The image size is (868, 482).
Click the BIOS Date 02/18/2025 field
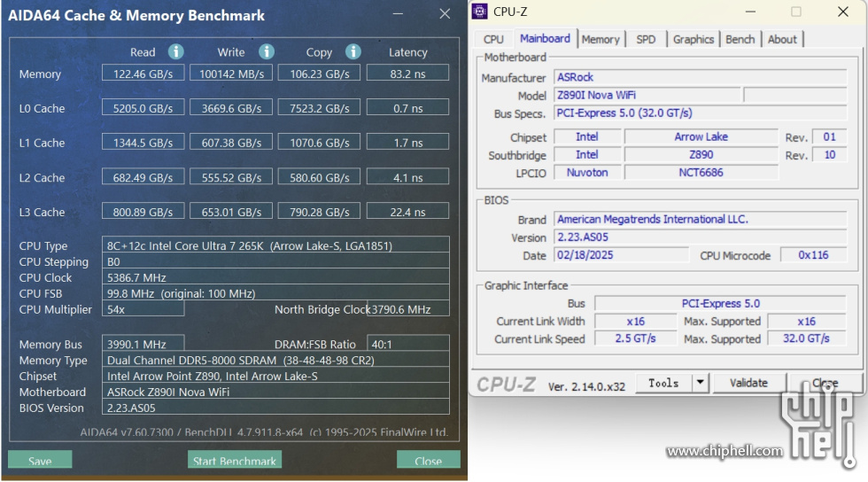pos(621,254)
